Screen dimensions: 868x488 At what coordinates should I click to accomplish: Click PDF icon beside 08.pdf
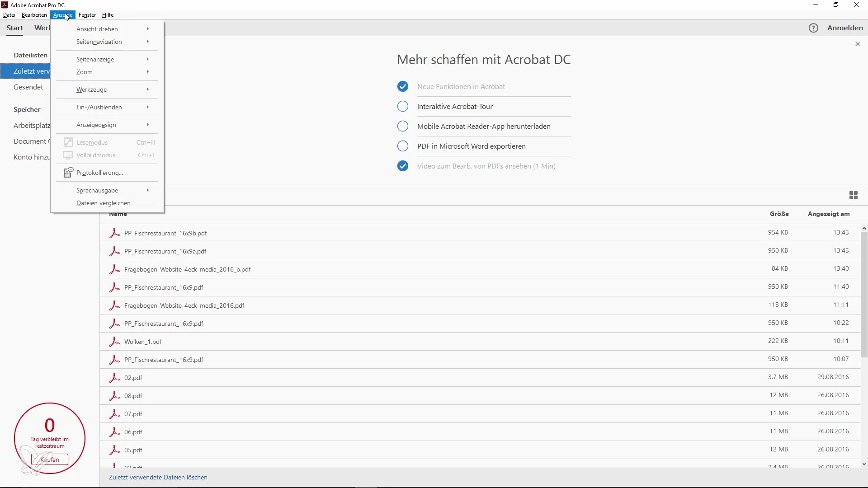(x=114, y=396)
